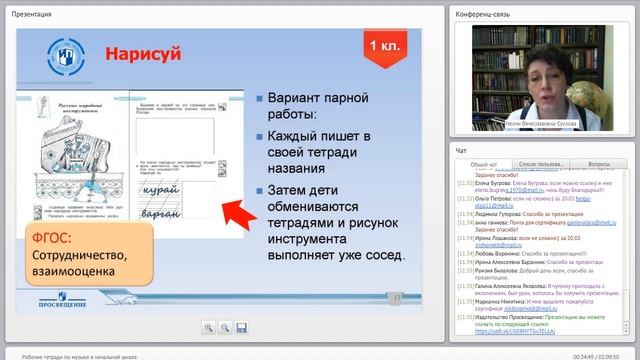
Task: Click the chat scrollbar up arrow above the bottom one
Action: pos(626,325)
